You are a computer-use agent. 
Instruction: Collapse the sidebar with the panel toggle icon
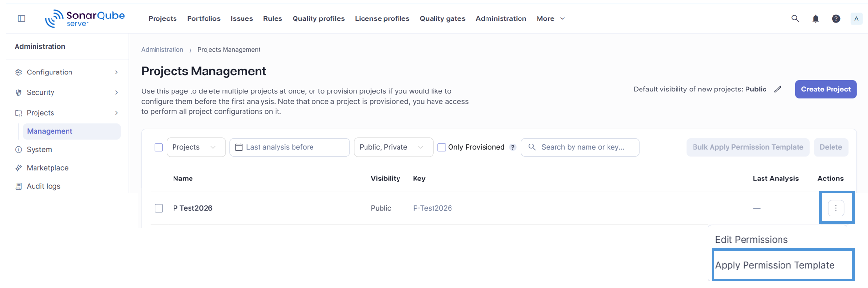pyautogui.click(x=21, y=18)
